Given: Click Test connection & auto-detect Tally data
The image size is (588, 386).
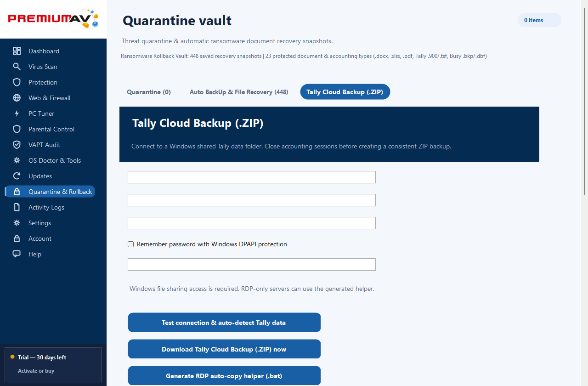Looking at the screenshot, I should (224, 323).
